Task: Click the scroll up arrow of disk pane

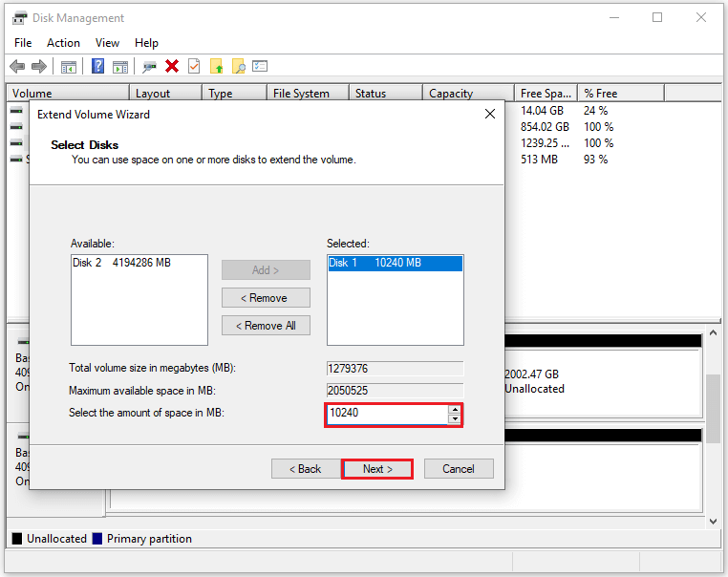Action: pos(713,332)
